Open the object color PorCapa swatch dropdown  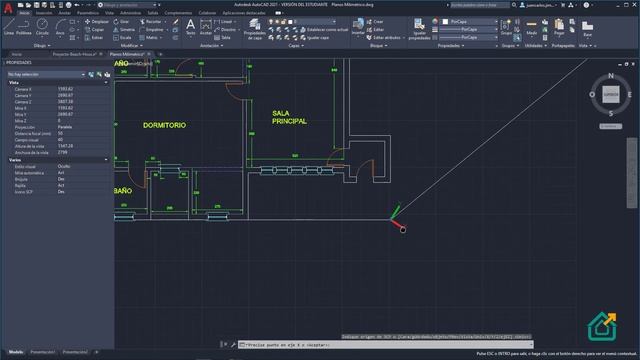point(469,22)
